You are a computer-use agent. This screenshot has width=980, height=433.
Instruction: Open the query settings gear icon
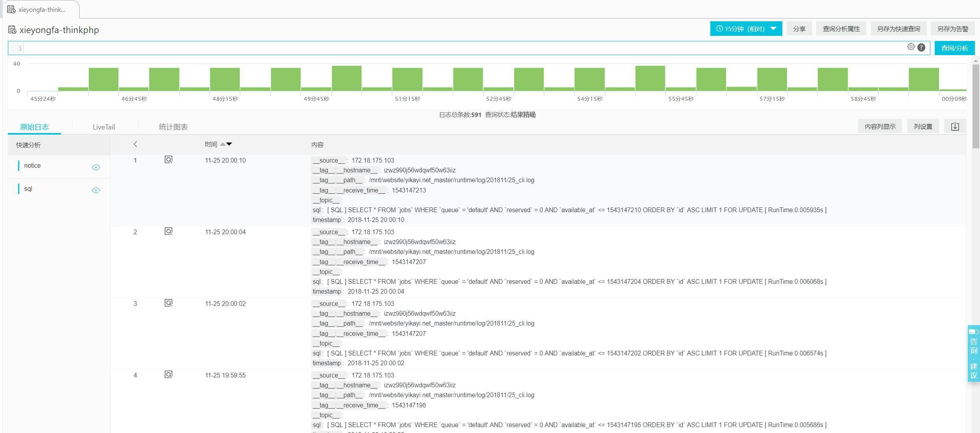point(911,47)
